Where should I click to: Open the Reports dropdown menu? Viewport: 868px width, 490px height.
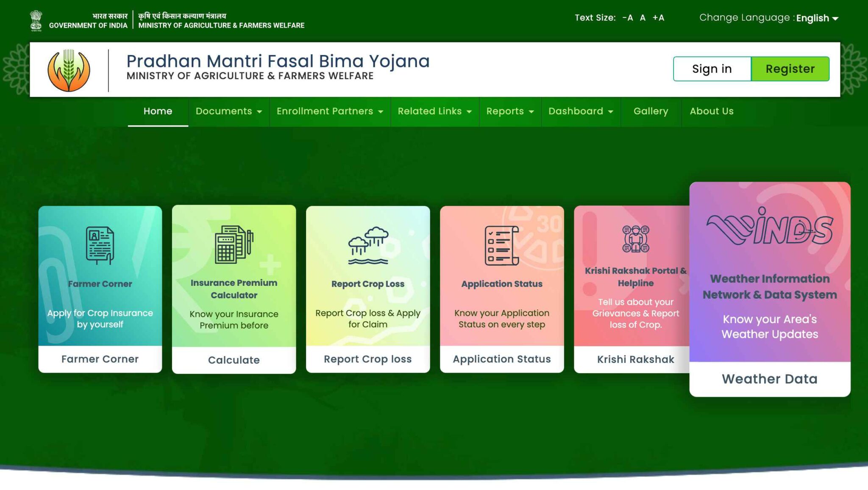[509, 111]
